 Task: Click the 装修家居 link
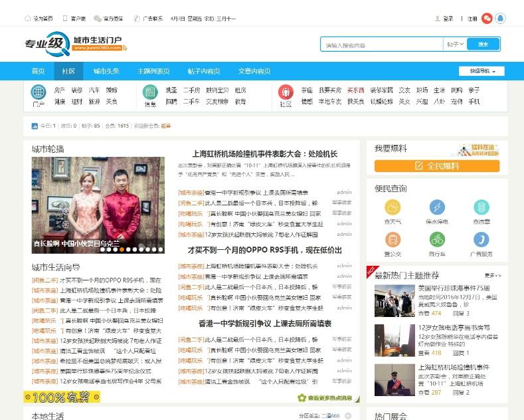(x=382, y=90)
